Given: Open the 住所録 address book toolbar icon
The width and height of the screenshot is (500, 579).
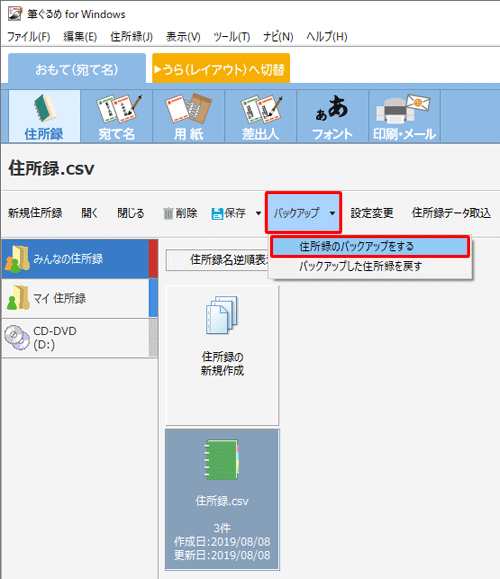Looking at the screenshot, I should click(44, 116).
